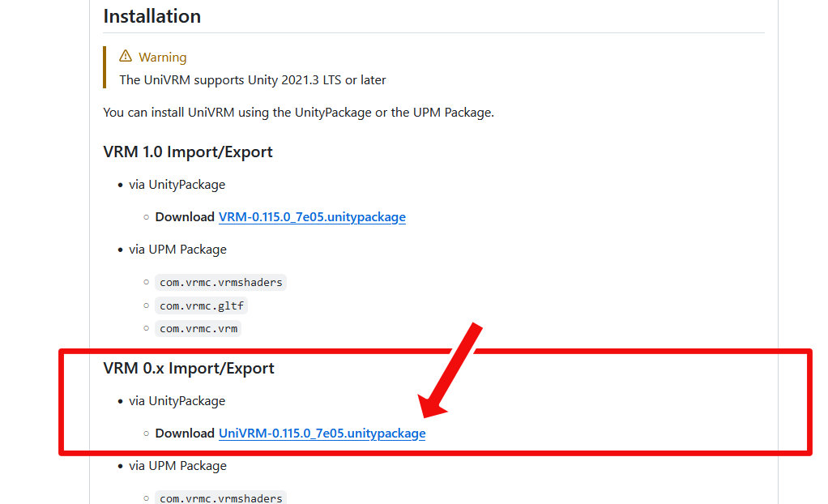Click "via UnityPackage" under VRM 1.0
The width and height of the screenshot is (828, 504).
click(x=177, y=185)
